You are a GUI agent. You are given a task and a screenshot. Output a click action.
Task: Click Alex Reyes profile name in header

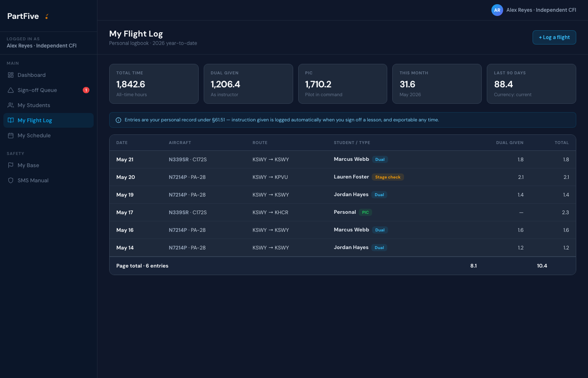coord(541,10)
